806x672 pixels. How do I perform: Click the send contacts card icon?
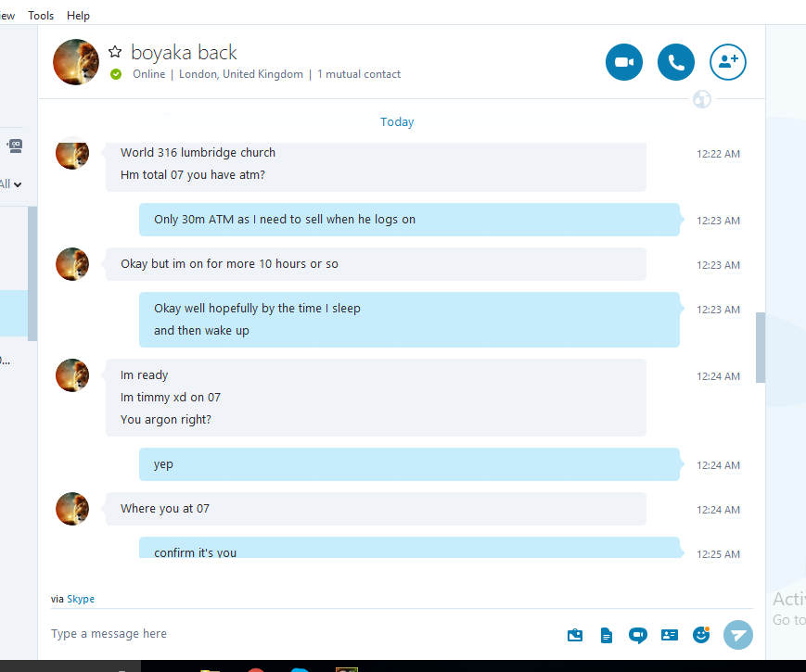[x=670, y=635]
